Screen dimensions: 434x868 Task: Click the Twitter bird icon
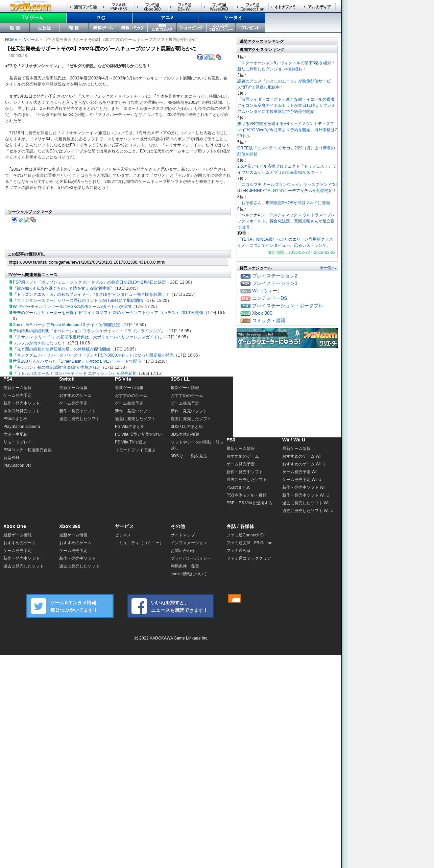point(39,606)
